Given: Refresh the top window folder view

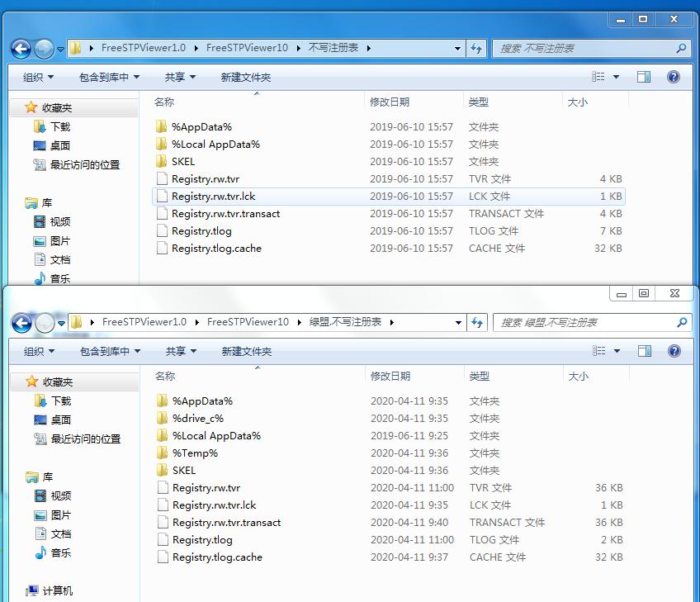Looking at the screenshot, I should 476,48.
